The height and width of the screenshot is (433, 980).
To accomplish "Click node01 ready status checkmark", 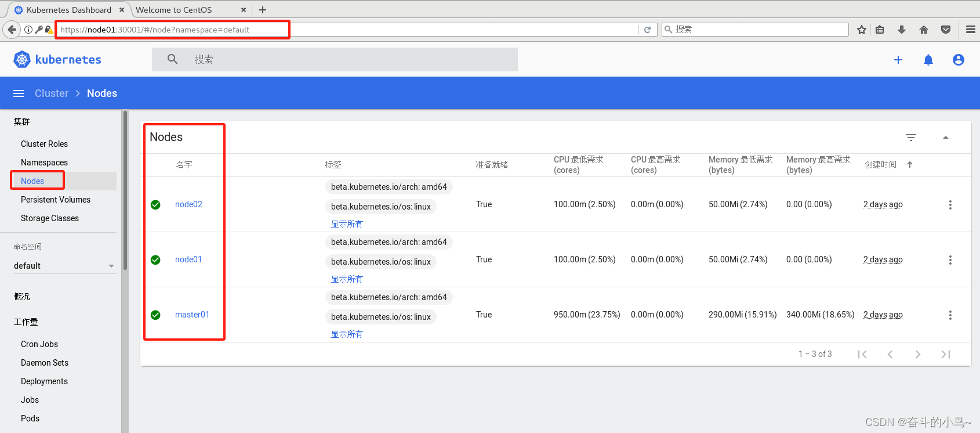I will pyautogui.click(x=155, y=260).
